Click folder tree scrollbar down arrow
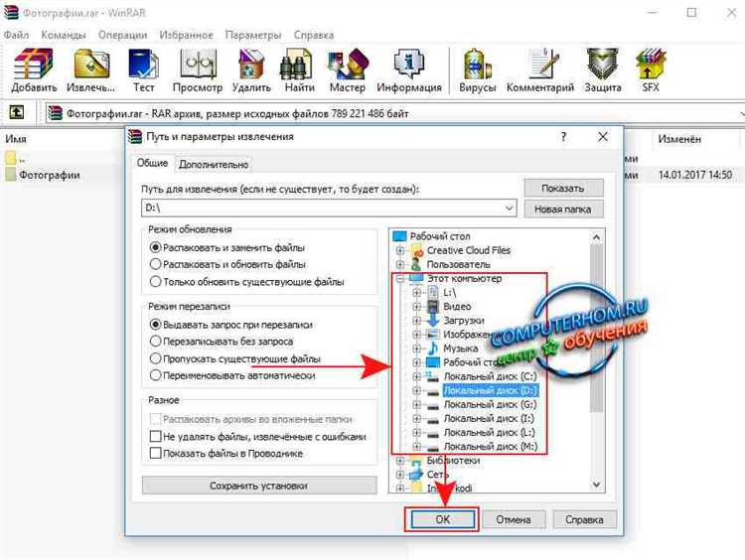 [x=596, y=485]
